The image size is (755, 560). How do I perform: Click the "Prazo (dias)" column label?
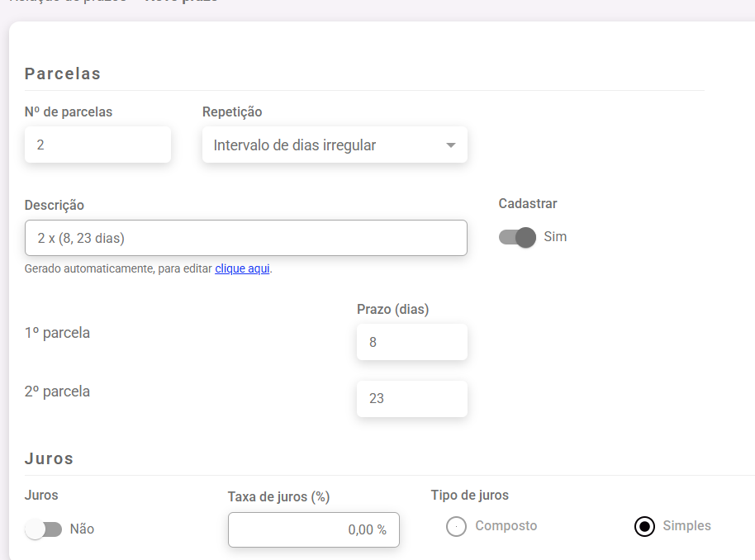point(392,310)
